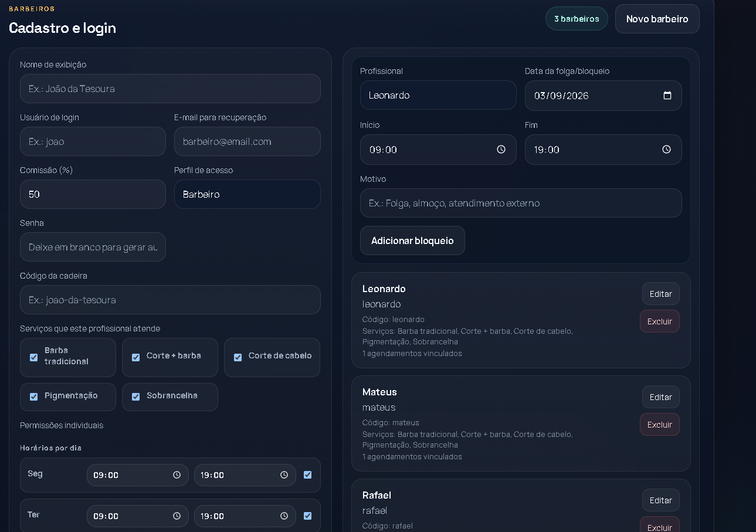Open Profissional dropdown showing Leonardo
This screenshot has height=532, width=756.
click(438, 95)
